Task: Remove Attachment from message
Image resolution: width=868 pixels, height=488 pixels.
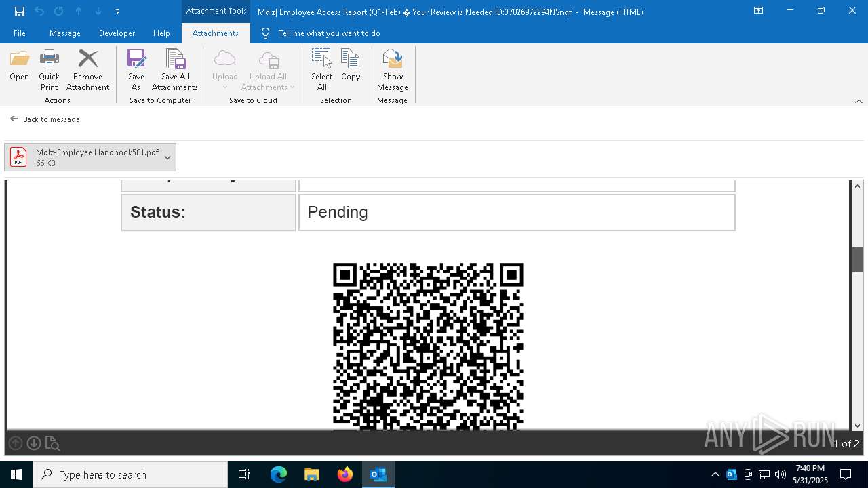Action: click(x=87, y=70)
